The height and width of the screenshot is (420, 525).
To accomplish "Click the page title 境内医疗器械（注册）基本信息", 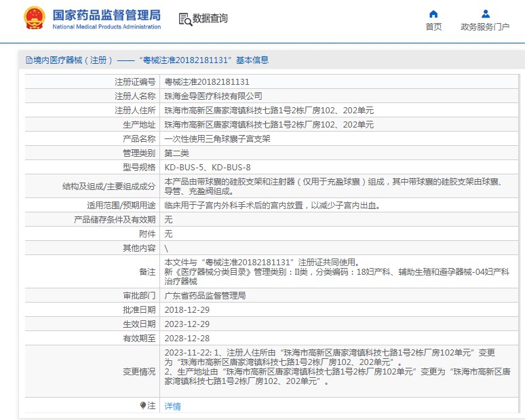I will [x=151, y=60].
